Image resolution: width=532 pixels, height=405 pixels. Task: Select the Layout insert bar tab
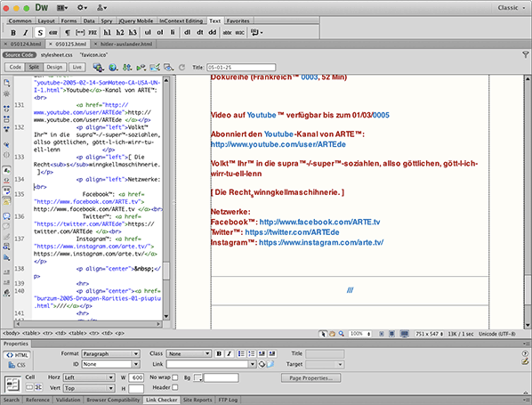point(46,20)
